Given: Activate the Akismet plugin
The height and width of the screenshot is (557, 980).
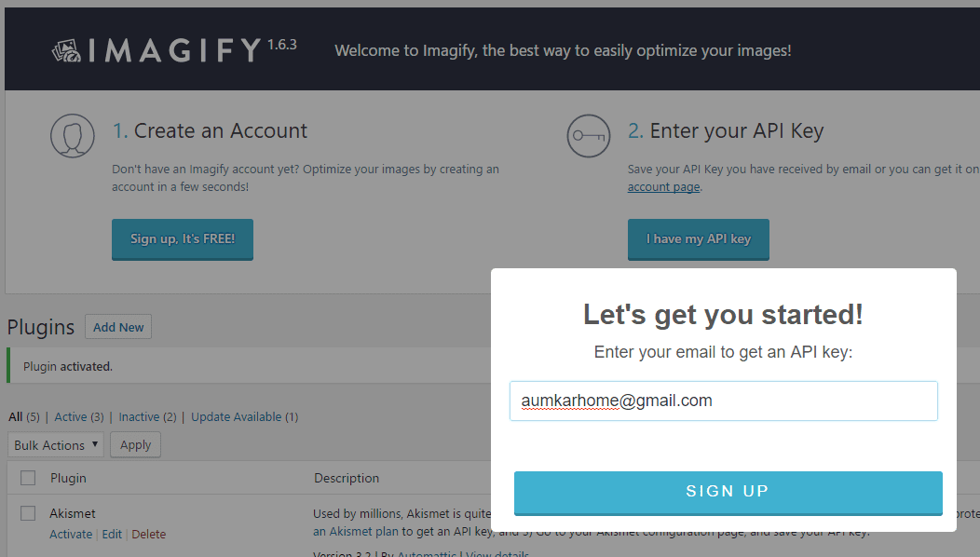Looking at the screenshot, I should point(71,535).
